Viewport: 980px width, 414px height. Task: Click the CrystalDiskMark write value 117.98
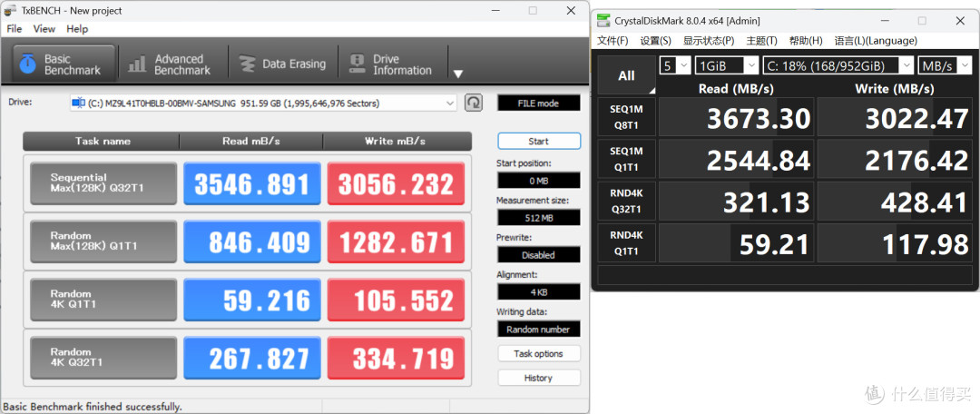(895, 242)
